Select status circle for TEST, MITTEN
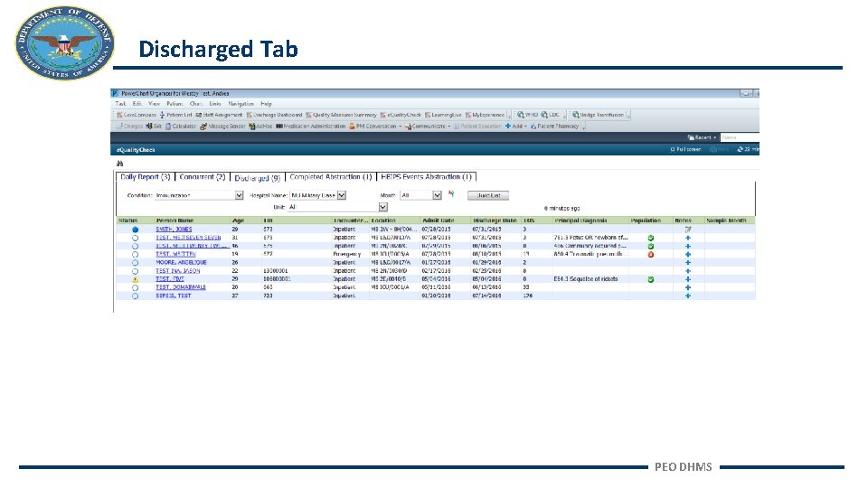The width and height of the screenshot is (868, 488). [135, 255]
